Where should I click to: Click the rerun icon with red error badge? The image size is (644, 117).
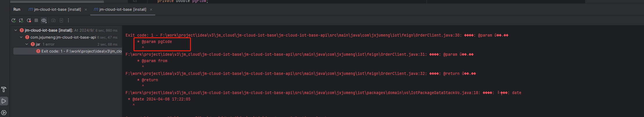[29, 21]
